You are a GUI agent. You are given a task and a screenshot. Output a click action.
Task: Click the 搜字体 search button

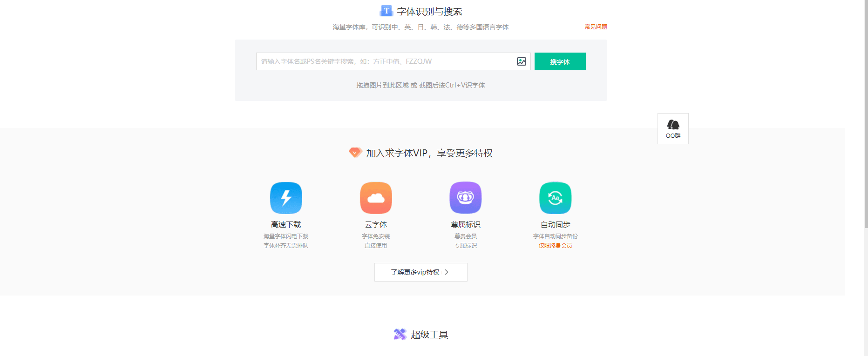pos(560,61)
